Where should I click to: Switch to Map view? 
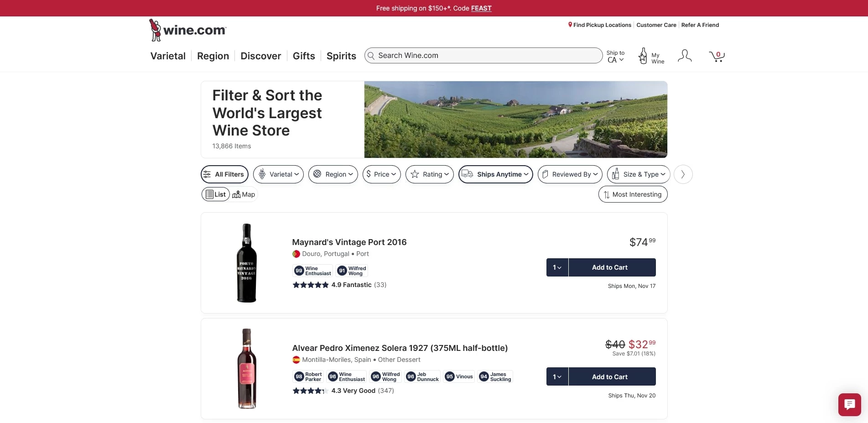click(244, 194)
